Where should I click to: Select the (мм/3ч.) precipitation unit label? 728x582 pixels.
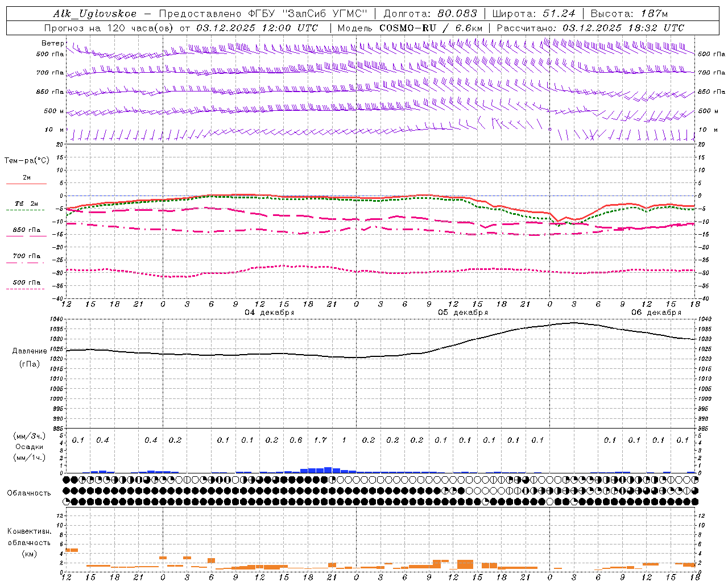coord(30,436)
